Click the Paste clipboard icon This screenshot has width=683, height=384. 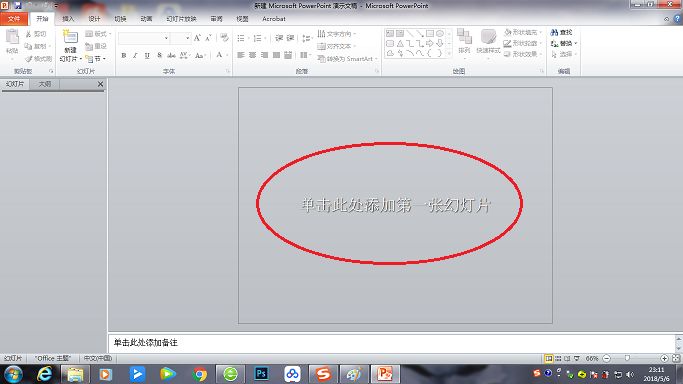(x=12, y=37)
